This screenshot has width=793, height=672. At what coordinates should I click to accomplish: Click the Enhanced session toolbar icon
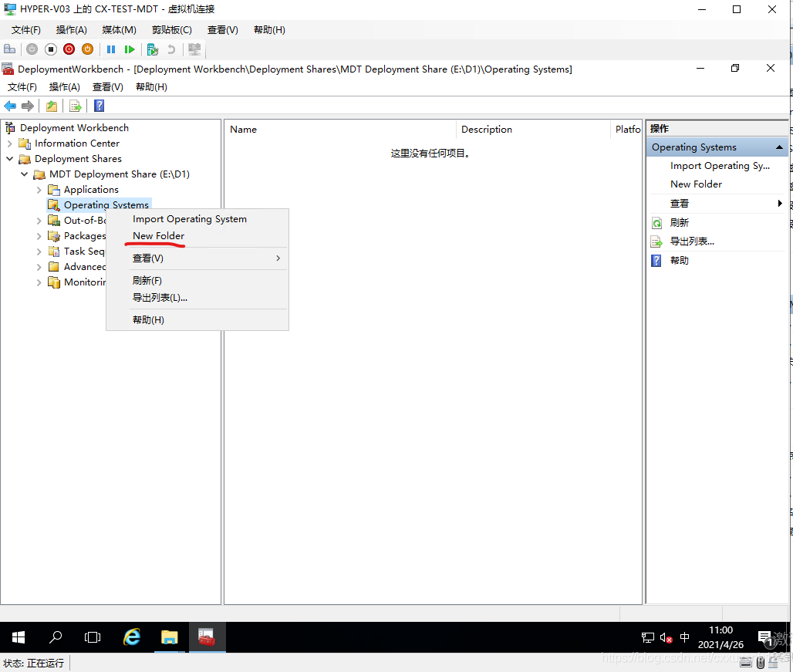(x=194, y=49)
